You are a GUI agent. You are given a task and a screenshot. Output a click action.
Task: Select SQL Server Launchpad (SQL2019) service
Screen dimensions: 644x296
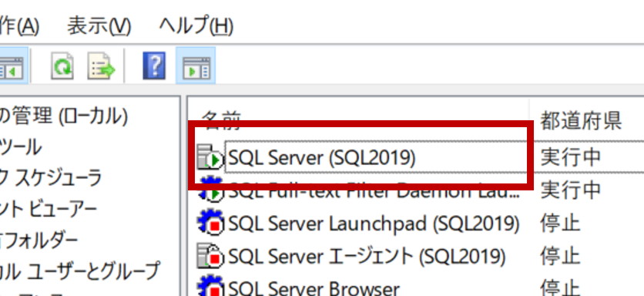pyautogui.click(x=374, y=223)
